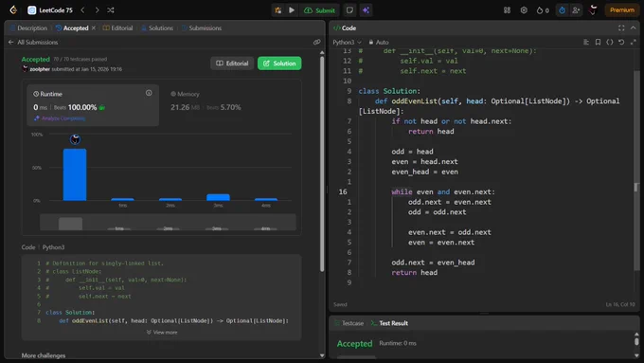The width and height of the screenshot is (644, 363).
Task: Open the Submissions tab
Action: tap(202, 27)
